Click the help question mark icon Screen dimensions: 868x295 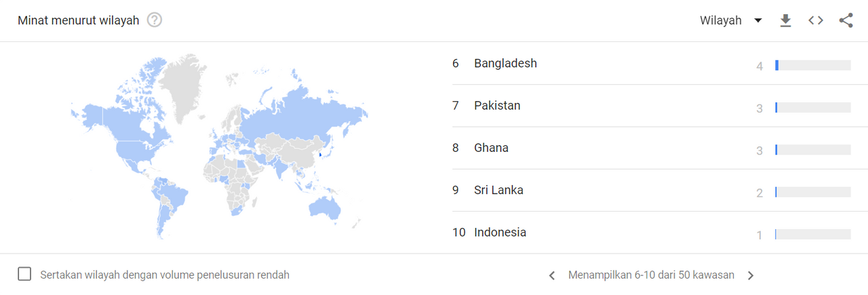(x=155, y=20)
